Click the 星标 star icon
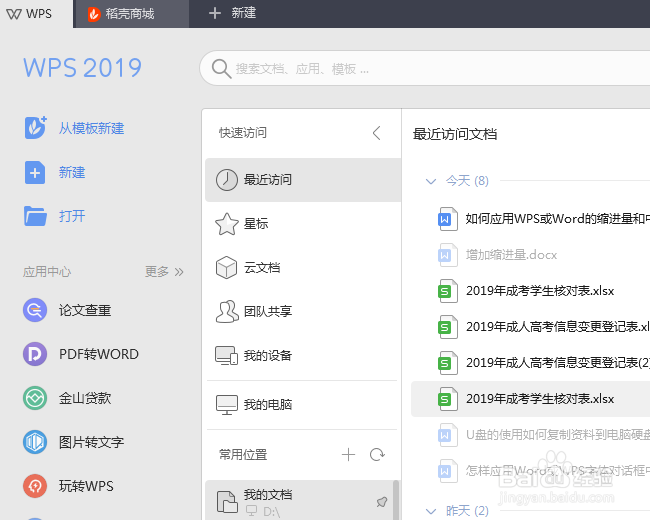The width and height of the screenshot is (650, 520). coord(227,224)
